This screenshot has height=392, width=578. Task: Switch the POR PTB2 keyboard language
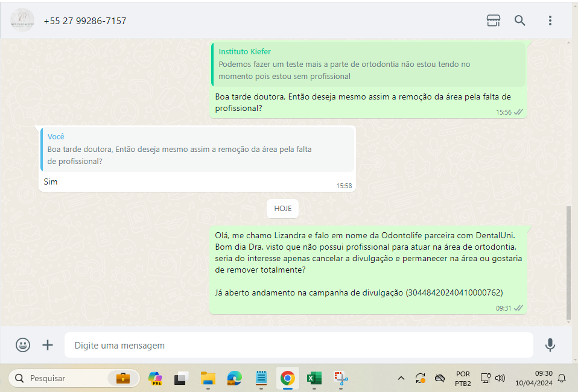click(x=463, y=379)
